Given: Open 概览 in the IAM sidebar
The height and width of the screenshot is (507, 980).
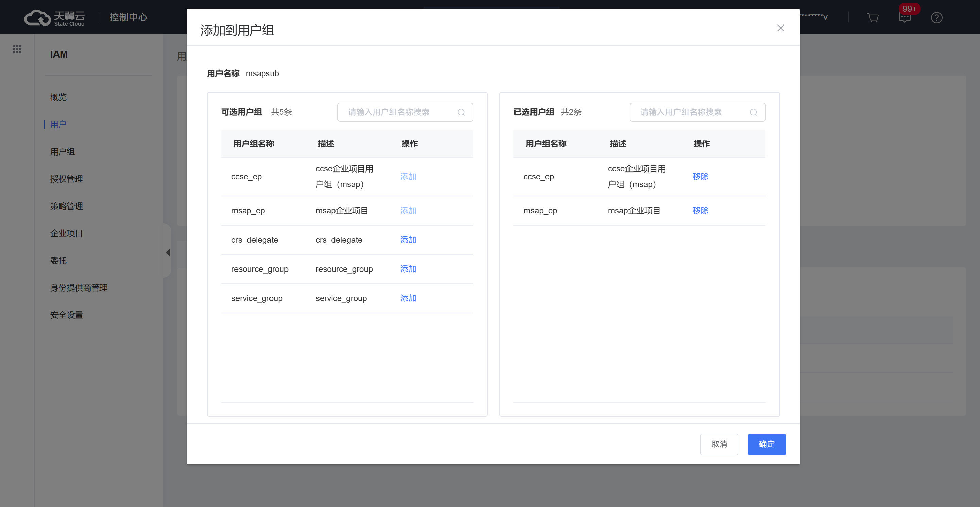Looking at the screenshot, I should tap(58, 97).
